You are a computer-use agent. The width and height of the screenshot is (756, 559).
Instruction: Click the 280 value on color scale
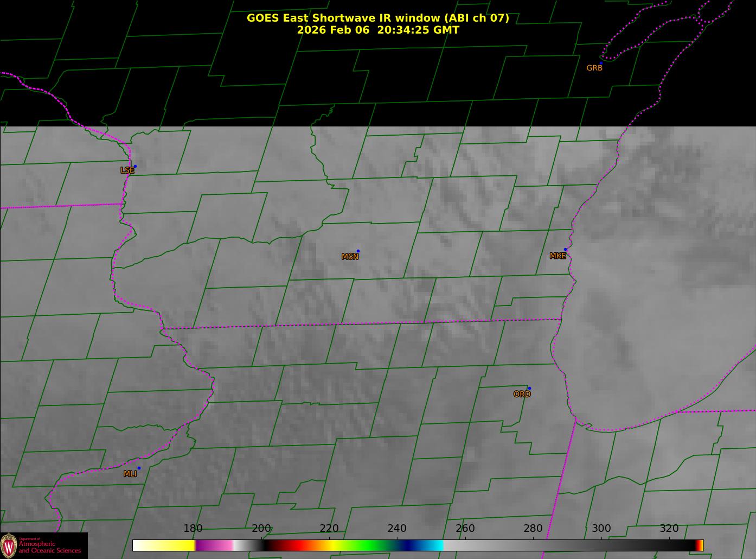point(533,529)
